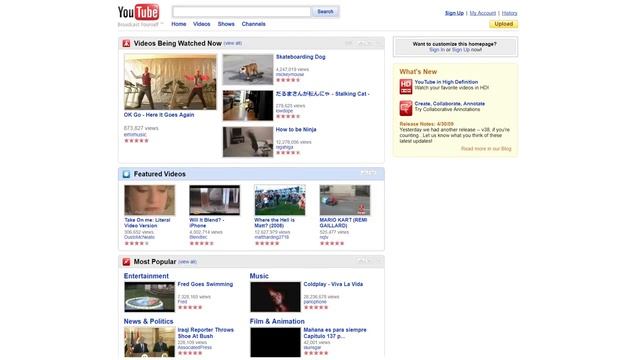Click the News & Politics category heading

coord(149,322)
